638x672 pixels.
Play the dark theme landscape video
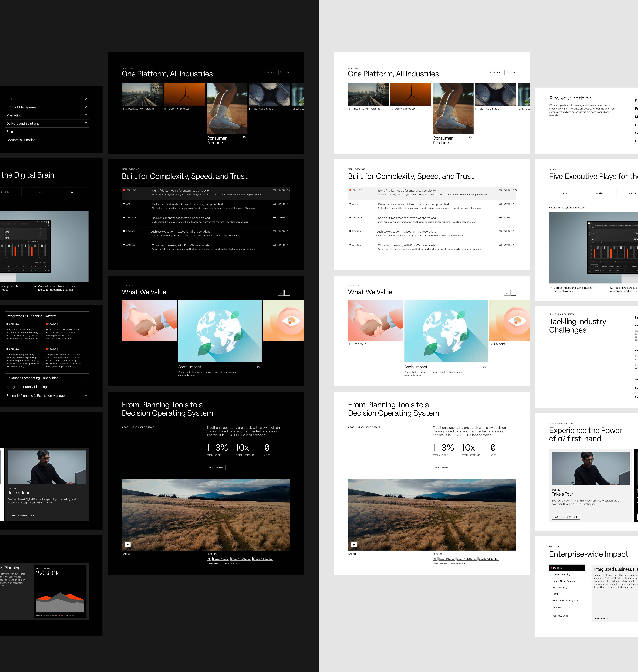click(x=128, y=545)
